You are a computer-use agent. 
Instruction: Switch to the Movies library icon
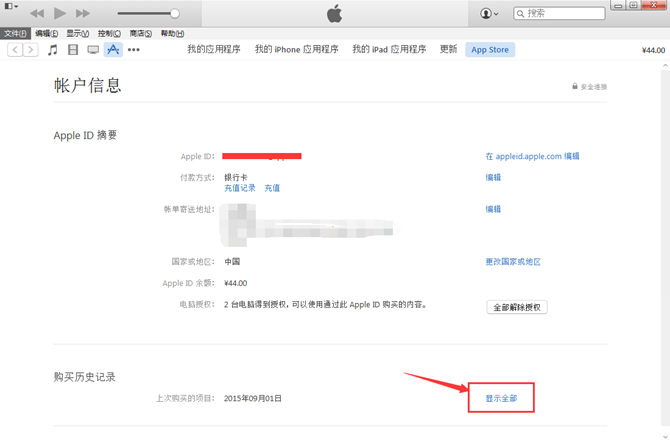click(x=73, y=50)
